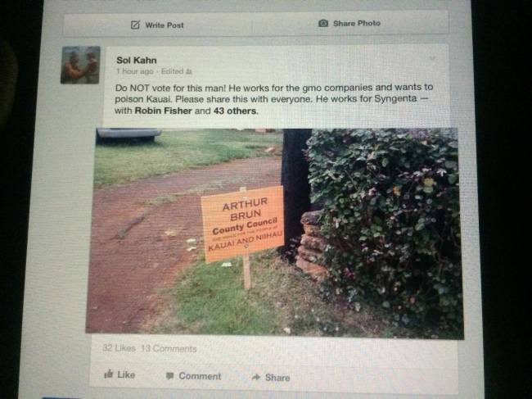Show the '43 others' tagged list
Image resolution: width=532 pixels, height=399 pixels.
coord(234,111)
